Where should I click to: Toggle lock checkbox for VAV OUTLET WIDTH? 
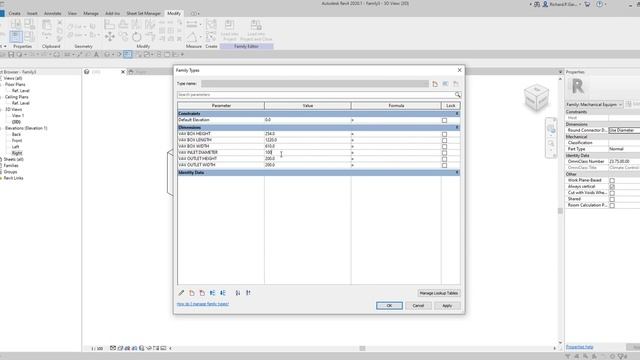pos(444,165)
